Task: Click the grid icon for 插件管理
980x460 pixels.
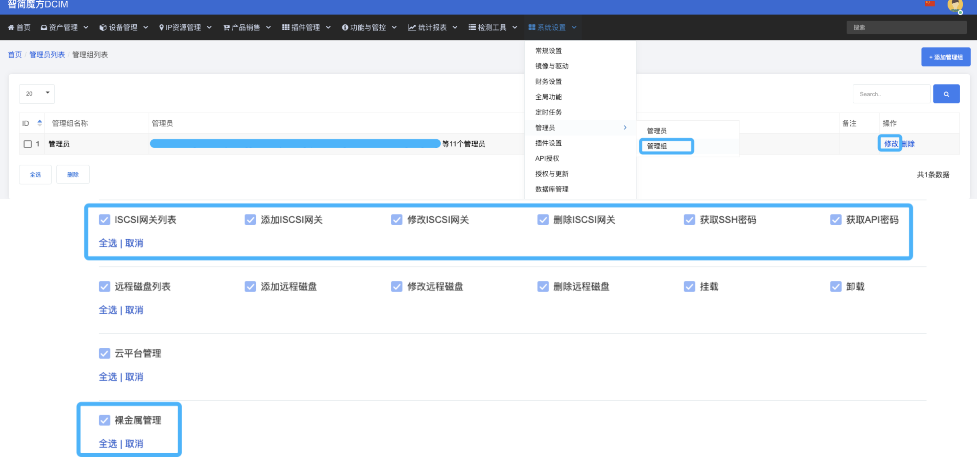Action: tap(286, 27)
